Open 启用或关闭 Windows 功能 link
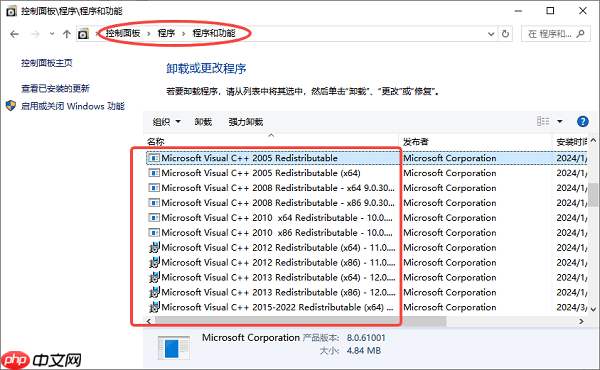The image size is (600, 370). click(73, 106)
